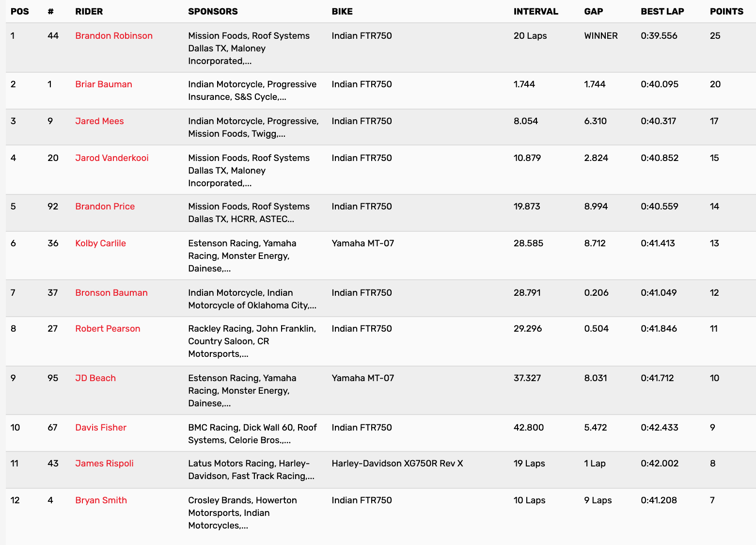Click the POS column header
The image size is (756, 545).
(x=20, y=12)
